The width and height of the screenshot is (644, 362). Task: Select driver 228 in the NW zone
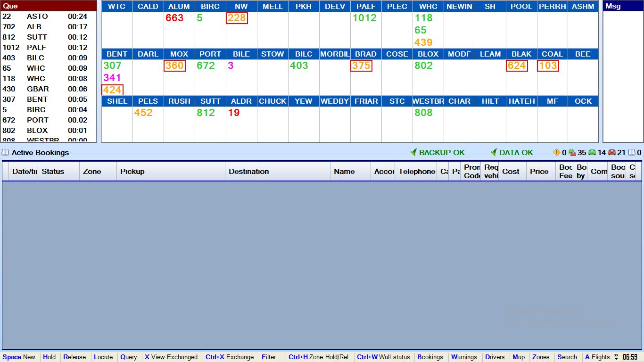click(237, 18)
